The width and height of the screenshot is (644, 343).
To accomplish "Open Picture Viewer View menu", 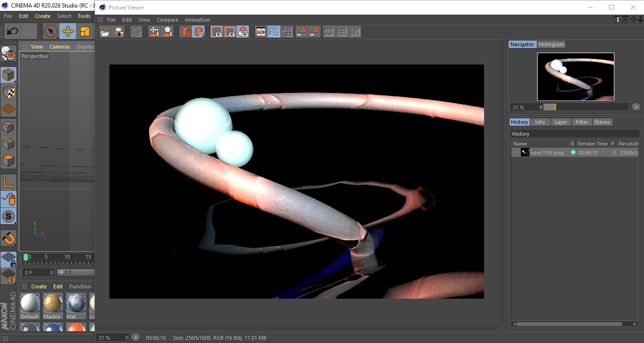I will (x=144, y=20).
